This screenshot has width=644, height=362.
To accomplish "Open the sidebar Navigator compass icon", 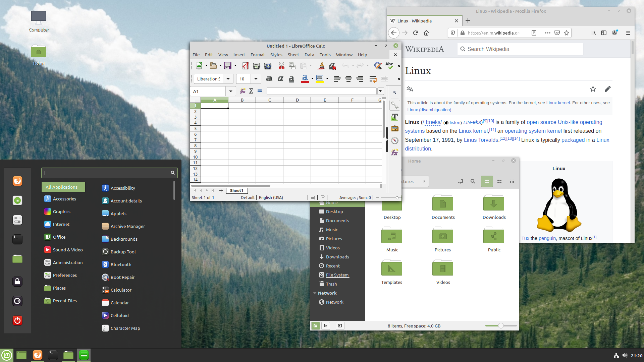I will click(395, 141).
